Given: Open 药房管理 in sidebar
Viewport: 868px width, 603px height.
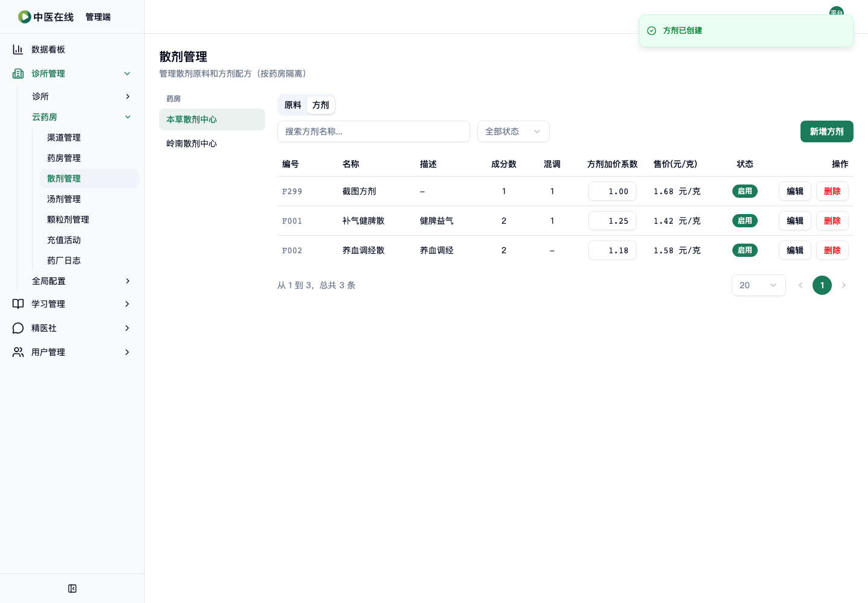Looking at the screenshot, I should click(x=89, y=158).
